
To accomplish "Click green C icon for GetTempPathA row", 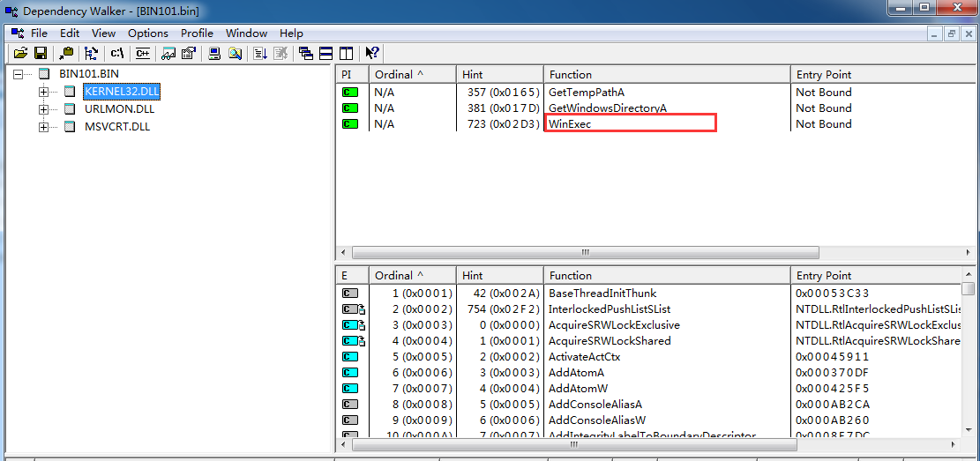I will (350, 93).
